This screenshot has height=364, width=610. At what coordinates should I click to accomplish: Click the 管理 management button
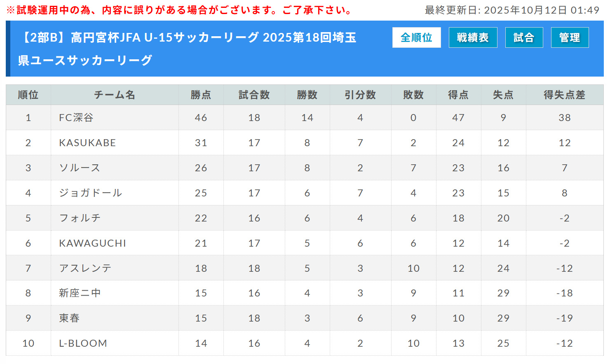(570, 37)
